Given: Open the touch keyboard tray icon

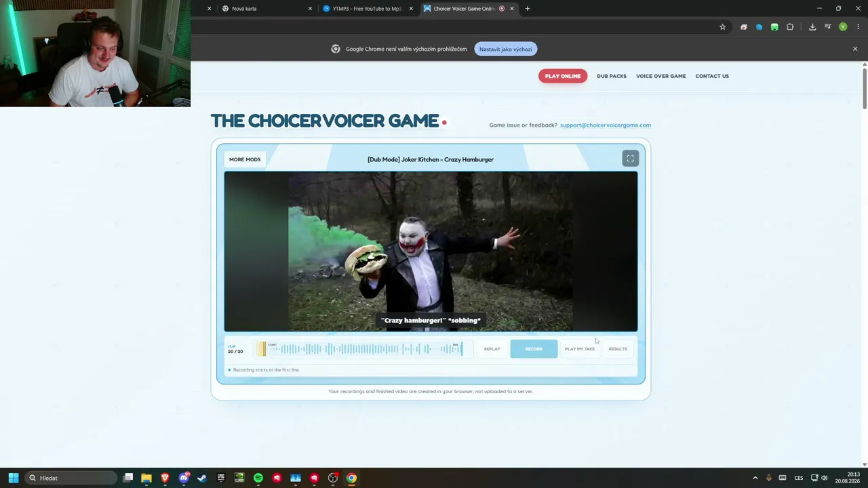Looking at the screenshot, I should (783, 478).
